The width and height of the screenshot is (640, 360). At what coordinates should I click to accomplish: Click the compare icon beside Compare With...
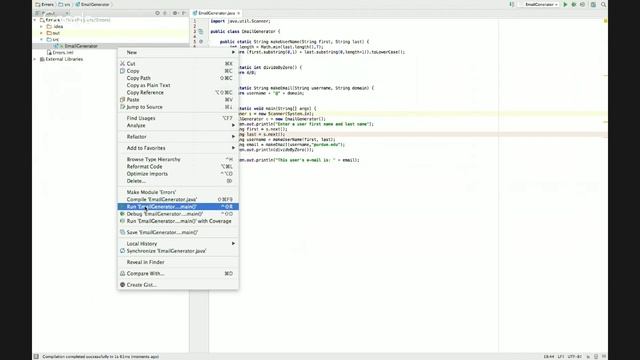pyautogui.click(x=122, y=273)
